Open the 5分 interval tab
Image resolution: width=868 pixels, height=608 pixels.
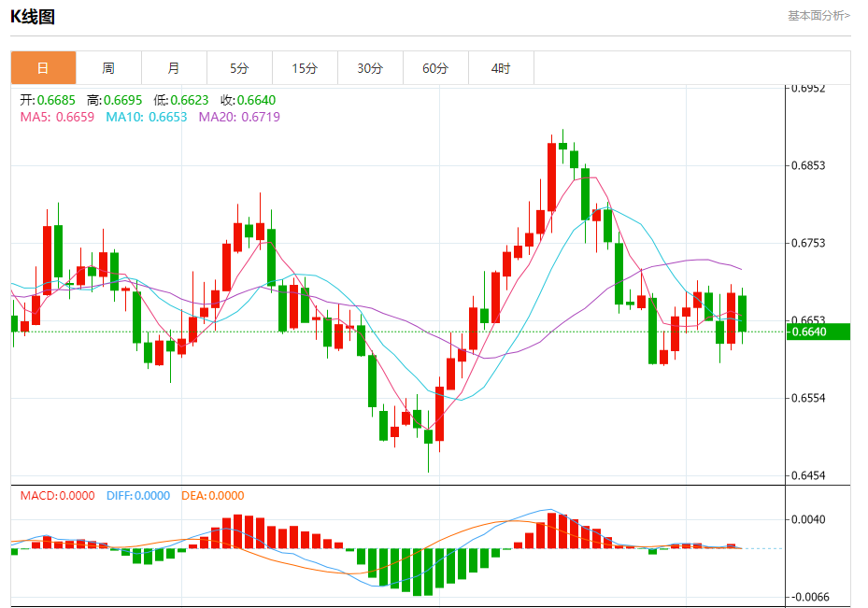pos(239,68)
